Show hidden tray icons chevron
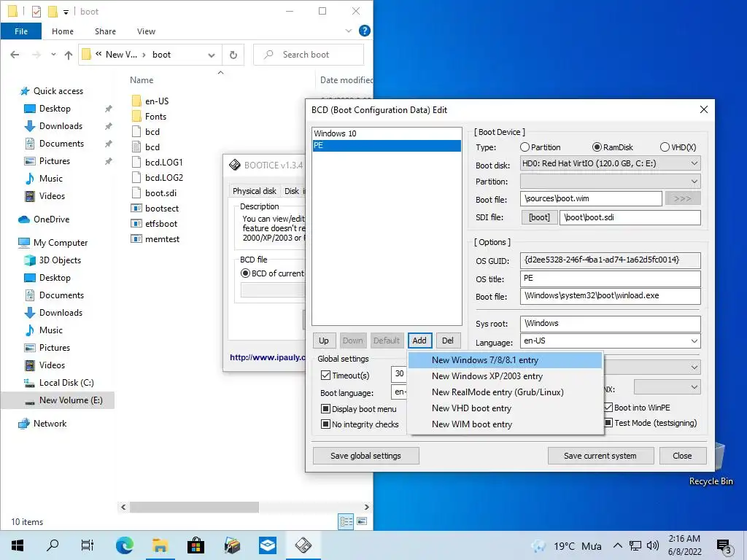This screenshot has height=560, width=747. [617, 545]
